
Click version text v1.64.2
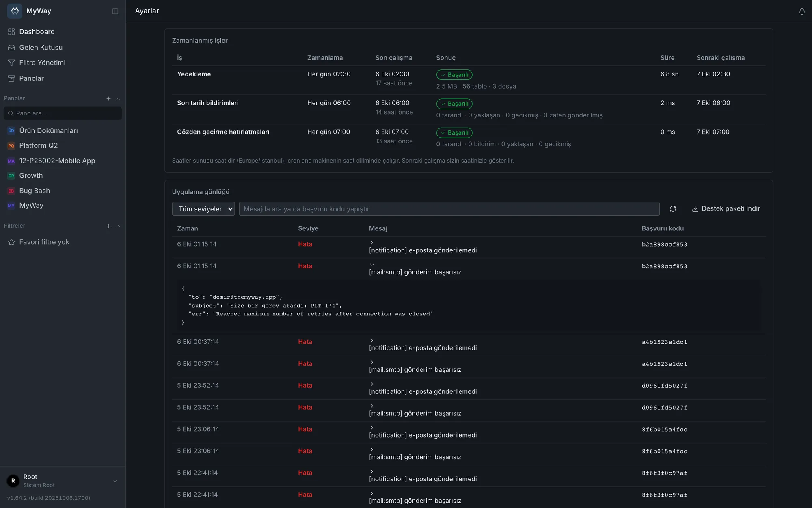(49, 498)
